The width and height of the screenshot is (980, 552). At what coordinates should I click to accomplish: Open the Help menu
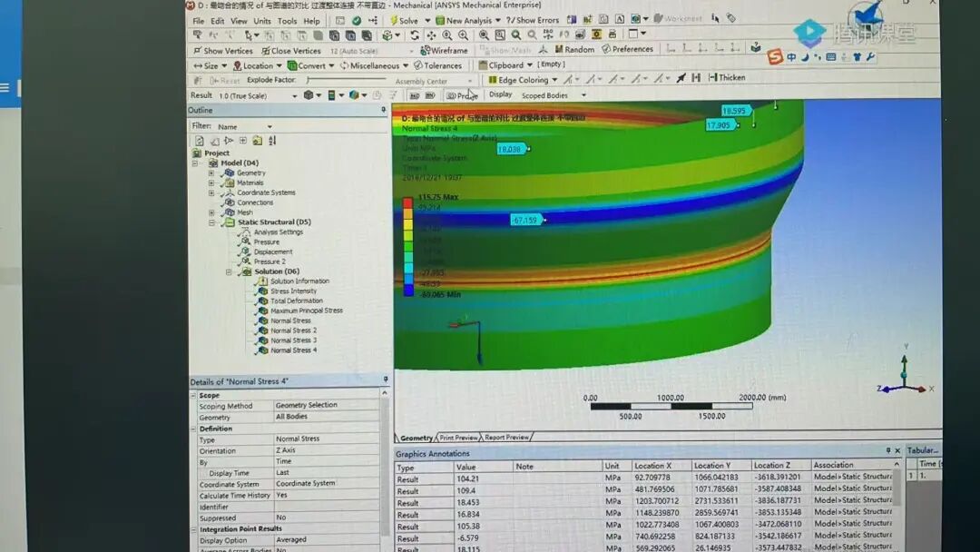point(311,21)
